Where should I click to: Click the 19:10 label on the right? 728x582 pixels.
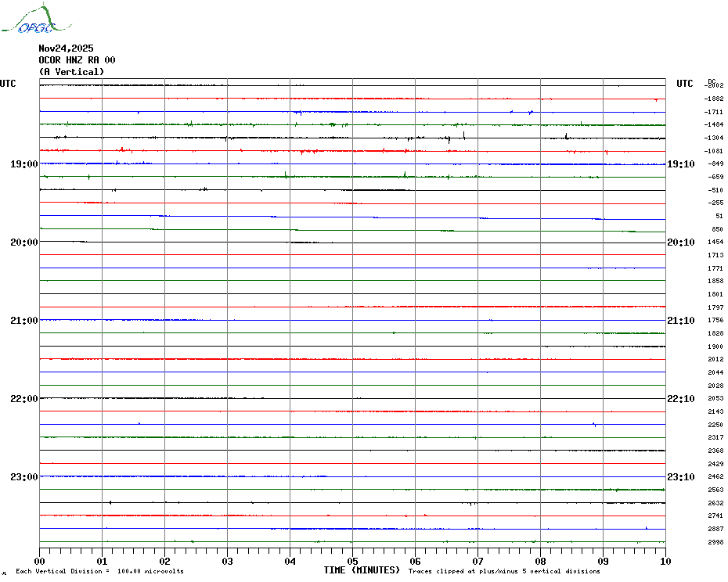pyautogui.click(x=680, y=164)
